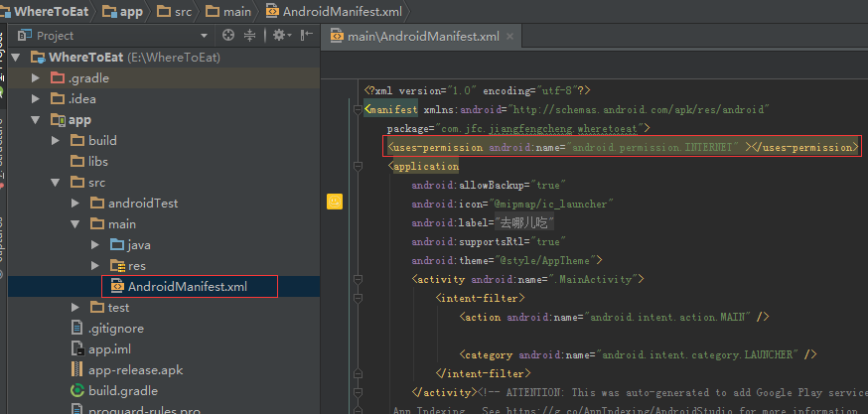868x414 pixels.
Task: Hide the Project tool window
Action: [306, 36]
